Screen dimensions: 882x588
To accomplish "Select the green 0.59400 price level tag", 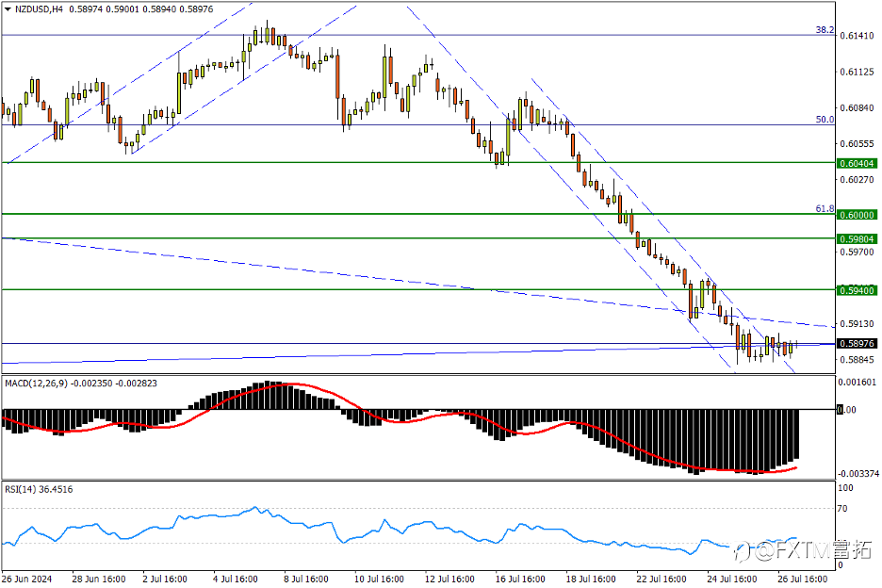I will pos(857,290).
